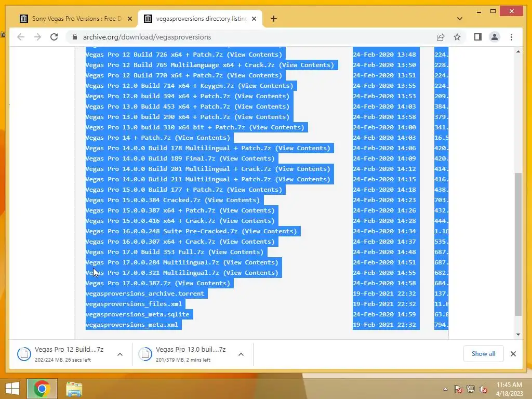
Task: Download Vegas Pro 14 + Patch.7z
Action: [128, 138]
